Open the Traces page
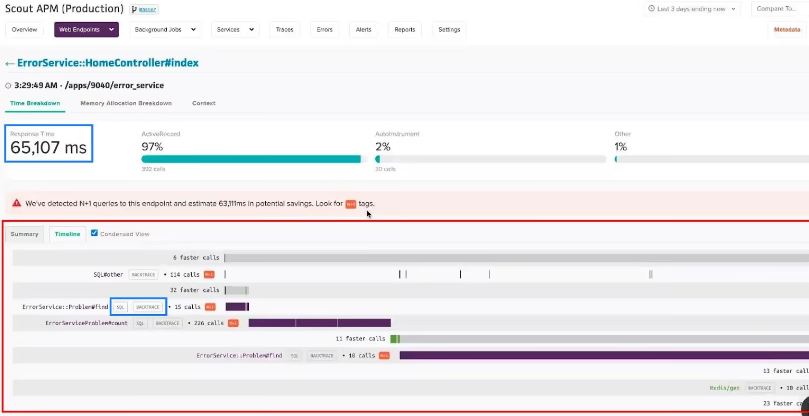 [x=284, y=30]
